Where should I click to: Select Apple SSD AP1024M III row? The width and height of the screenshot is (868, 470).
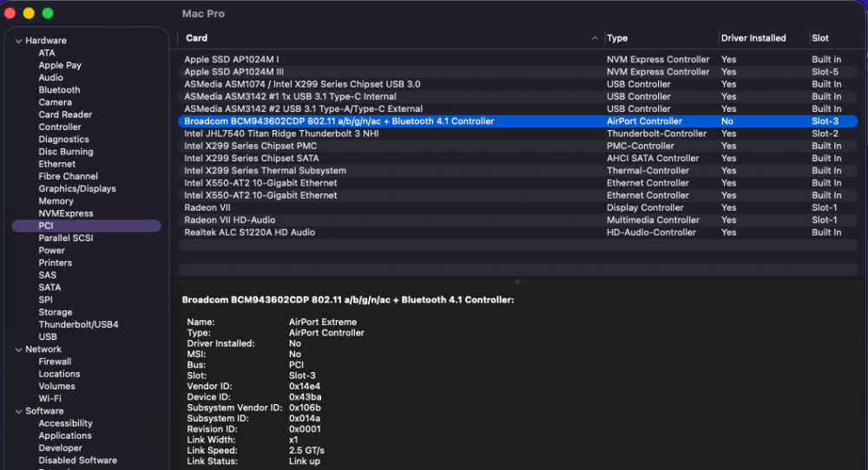(x=517, y=72)
